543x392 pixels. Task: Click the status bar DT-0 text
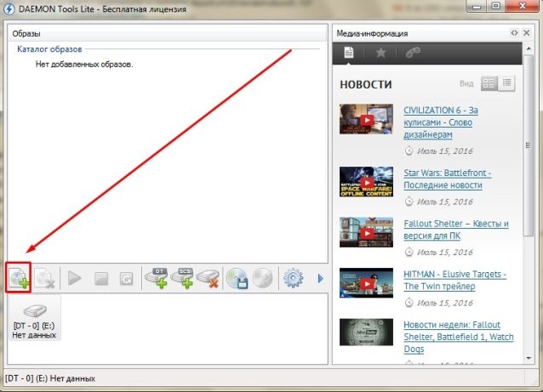point(50,378)
